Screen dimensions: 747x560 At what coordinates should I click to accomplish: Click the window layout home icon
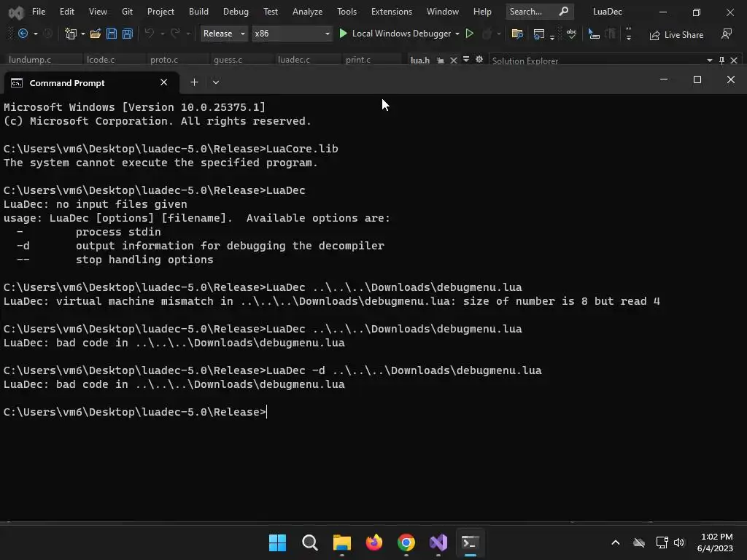539,34
